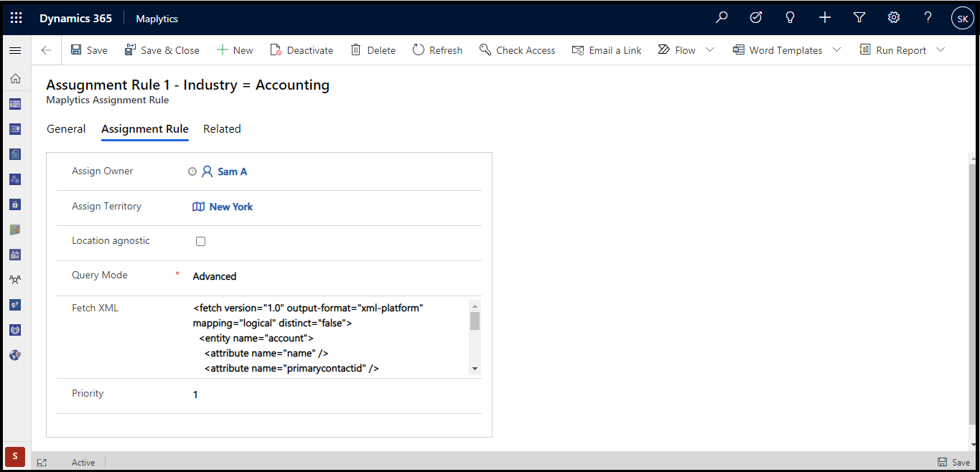Screen dimensions: 980x472
Task: Toggle the Location agnostic checkbox
Action: coord(200,242)
